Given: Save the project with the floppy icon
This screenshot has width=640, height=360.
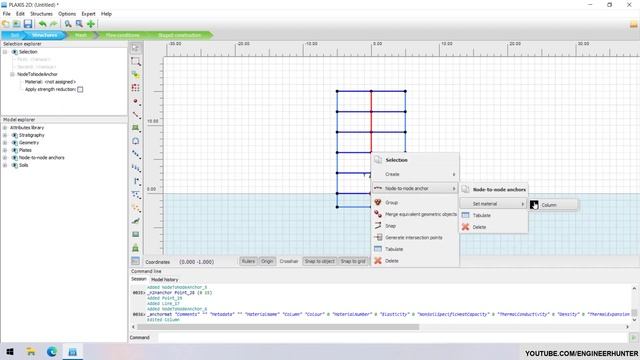Looking at the screenshot, I should coord(28,24).
